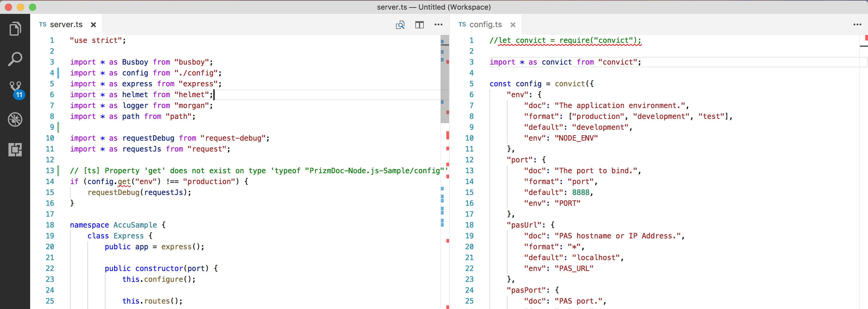Click 'convict' import name in config.ts line 3
The image size is (868, 309).
(557, 62)
